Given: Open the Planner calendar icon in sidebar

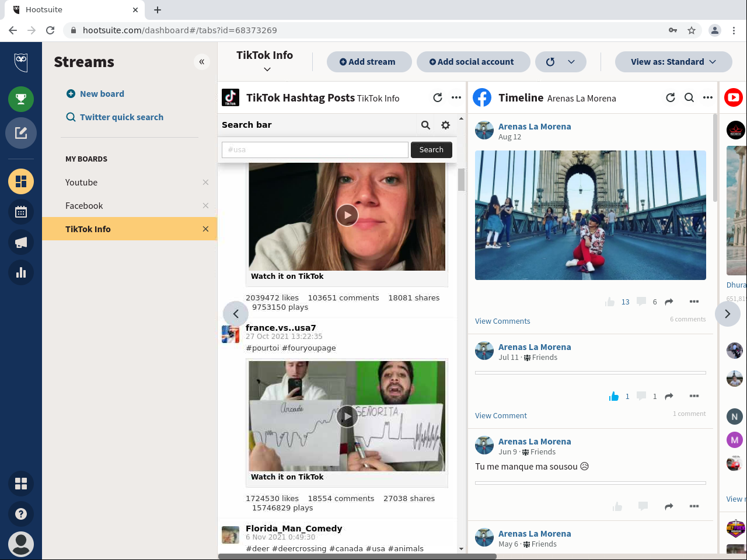Looking at the screenshot, I should coord(21,212).
